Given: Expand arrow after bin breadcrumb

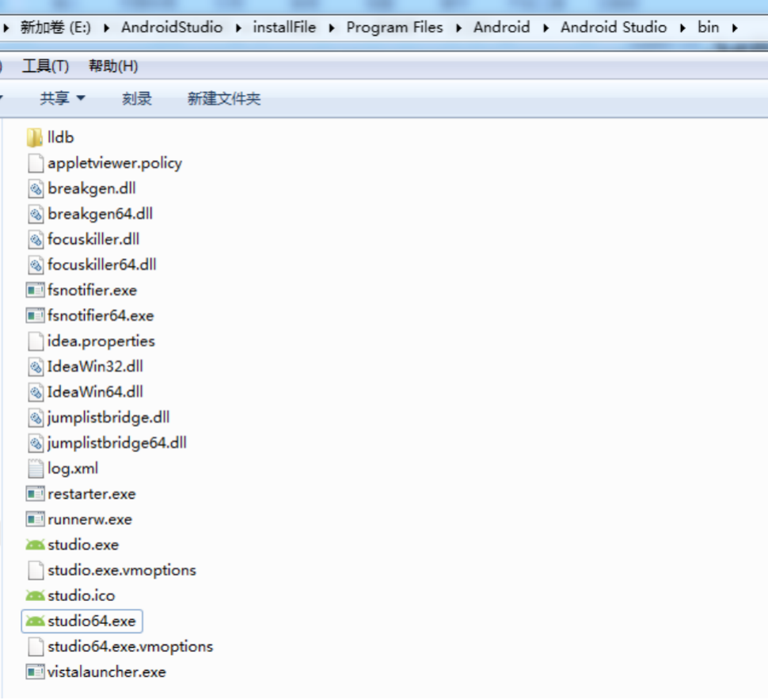Looking at the screenshot, I should coord(735,28).
